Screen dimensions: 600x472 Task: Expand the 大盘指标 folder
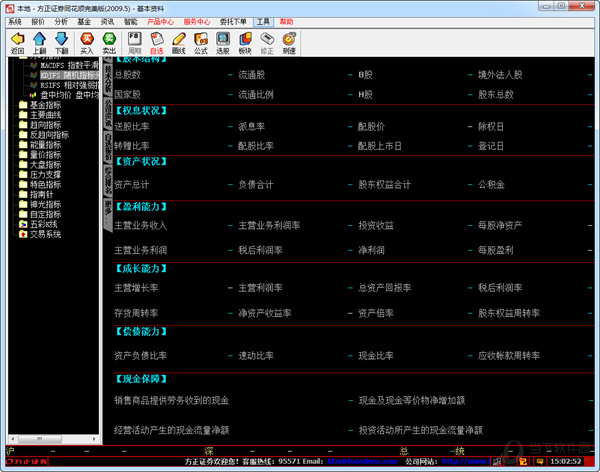[x=44, y=164]
